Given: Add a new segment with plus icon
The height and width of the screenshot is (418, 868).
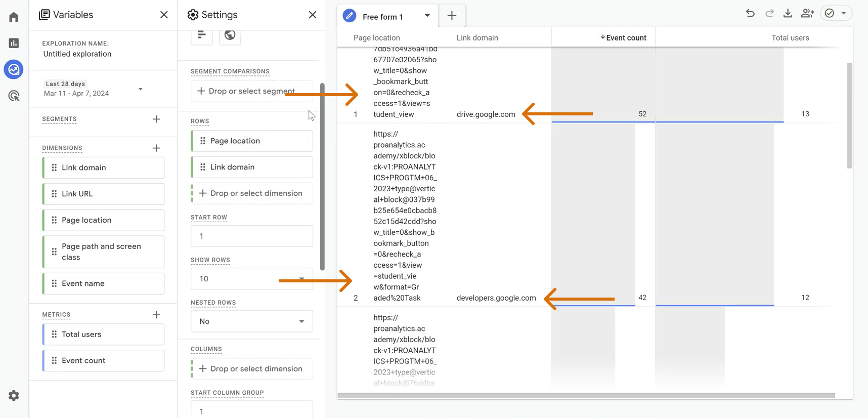Looking at the screenshot, I should pyautogui.click(x=156, y=119).
